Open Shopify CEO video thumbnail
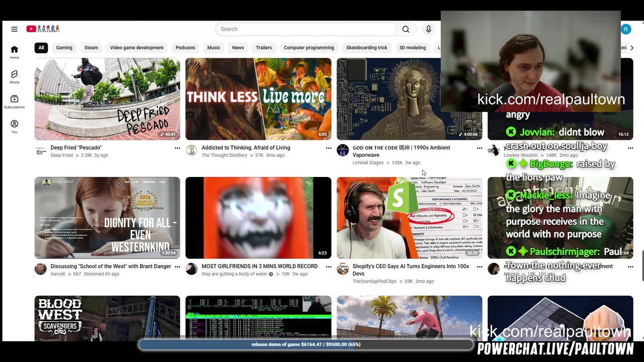Viewport: 644px width, 362px height. 410,218
